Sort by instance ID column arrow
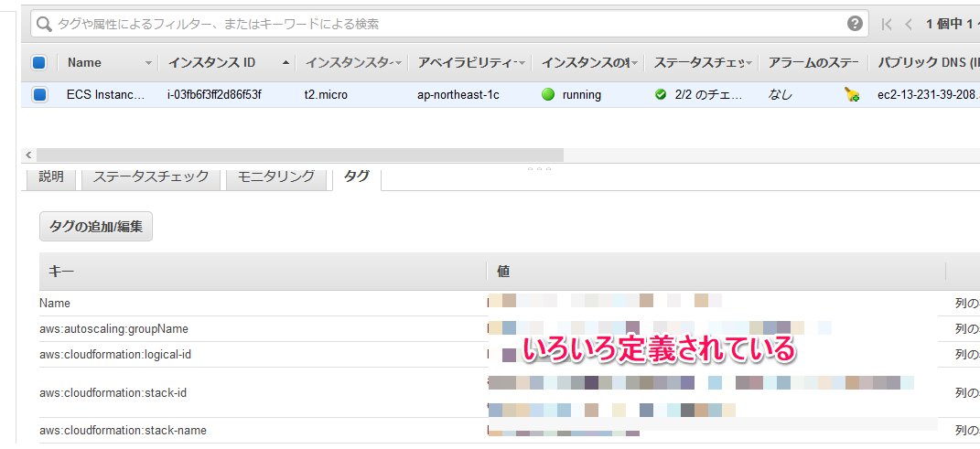The width and height of the screenshot is (980, 449). pos(286,63)
